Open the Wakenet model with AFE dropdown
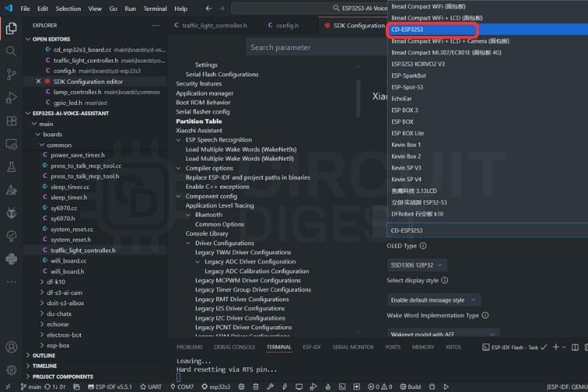The width and height of the screenshot is (588, 392). pos(443,333)
